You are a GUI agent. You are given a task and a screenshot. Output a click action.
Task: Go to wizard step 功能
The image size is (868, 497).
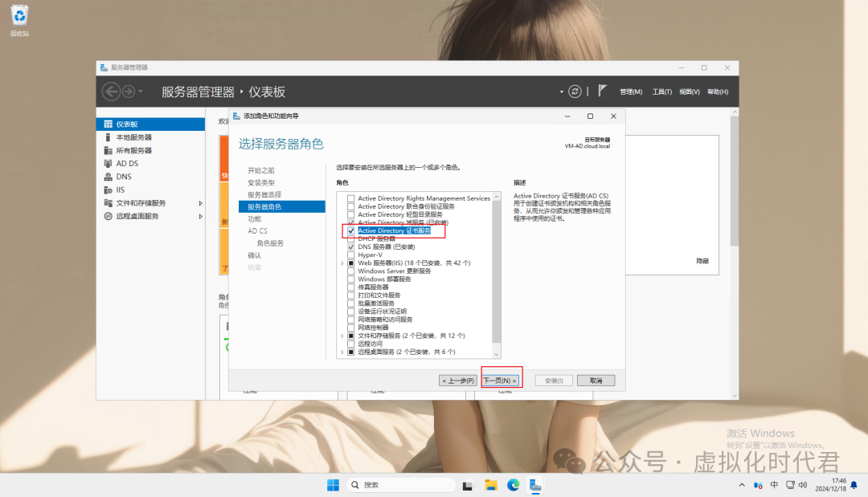254,219
